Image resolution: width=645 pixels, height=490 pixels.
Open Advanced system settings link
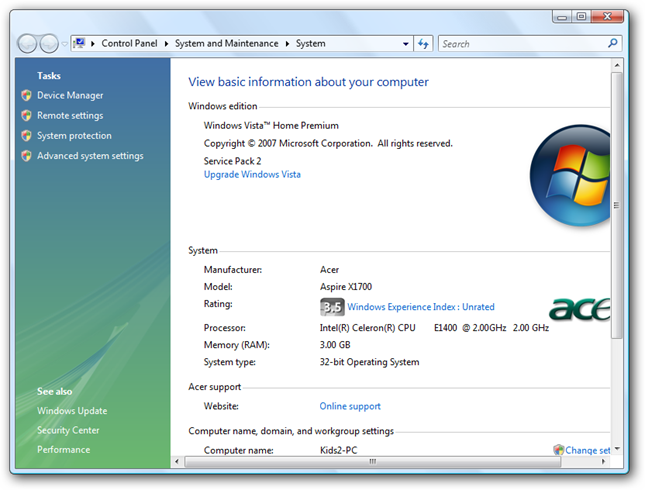tap(90, 156)
